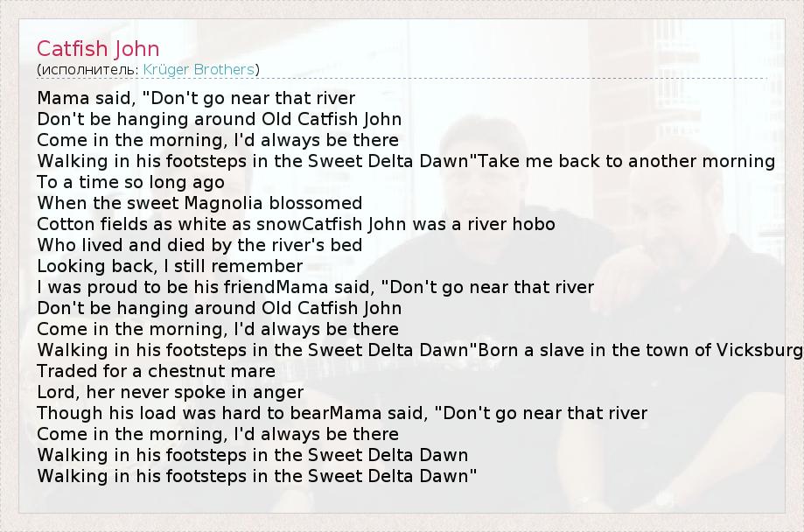804x532 pixels.
Task: Click the second line of the lyrics
Action: point(219,119)
